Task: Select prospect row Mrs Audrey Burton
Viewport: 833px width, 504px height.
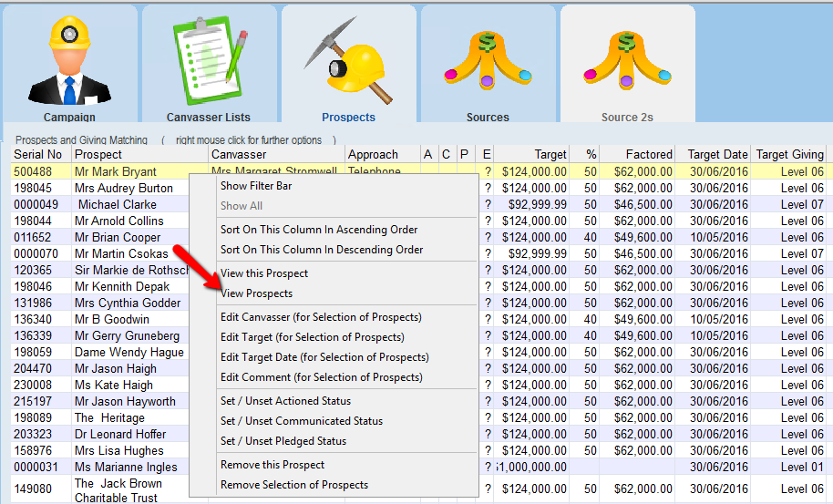Action: click(124, 188)
